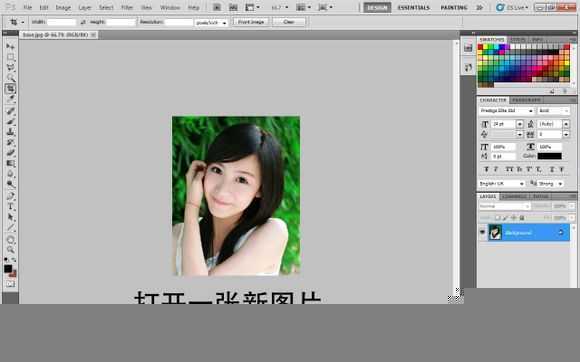This screenshot has height=362, width=580.
Task: Launch Bridge from application bar
Action: [217, 7]
